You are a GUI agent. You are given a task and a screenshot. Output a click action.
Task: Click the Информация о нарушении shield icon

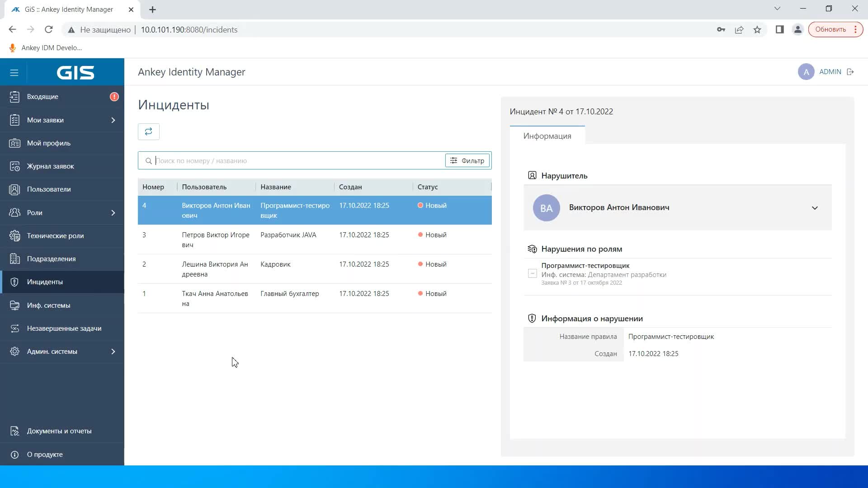(532, 319)
